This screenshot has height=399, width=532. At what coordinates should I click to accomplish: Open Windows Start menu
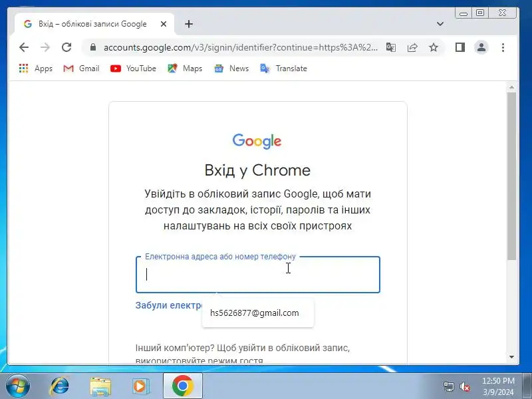18,386
